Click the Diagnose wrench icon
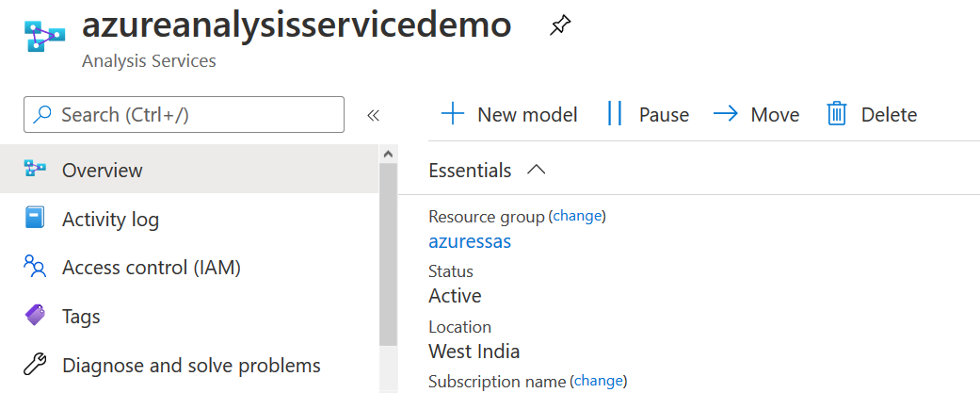The image size is (980, 393). [35, 365]
